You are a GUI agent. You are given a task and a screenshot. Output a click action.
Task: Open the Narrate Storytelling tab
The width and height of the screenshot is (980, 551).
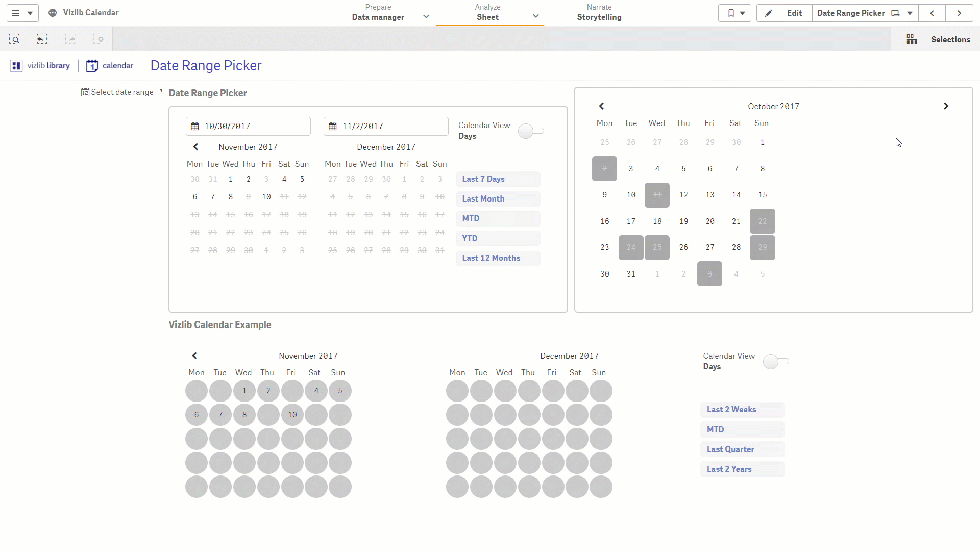599,13
